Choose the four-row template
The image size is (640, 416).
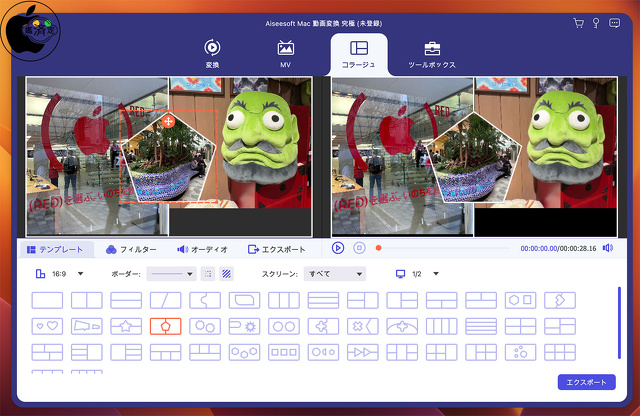(x=481, y=326)
